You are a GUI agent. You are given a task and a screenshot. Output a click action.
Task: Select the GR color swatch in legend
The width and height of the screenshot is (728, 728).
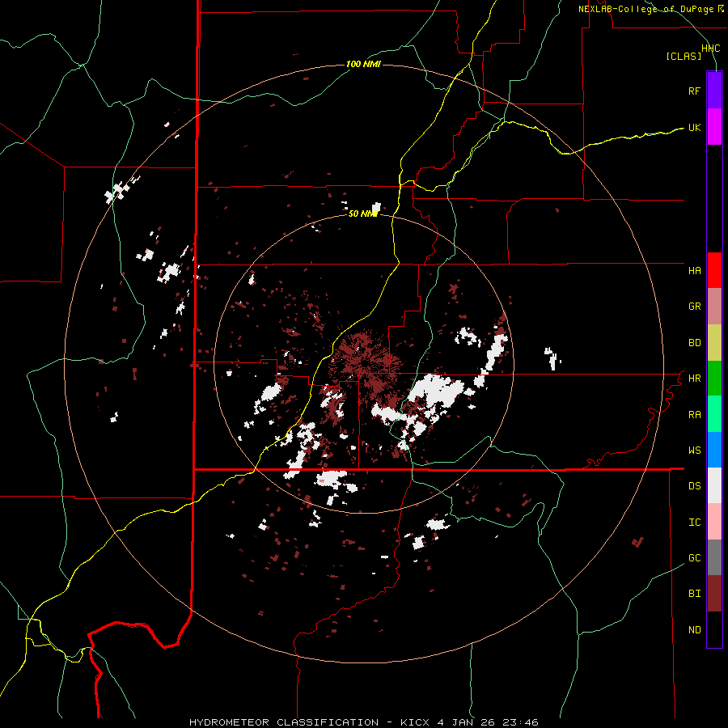tap(714, 307)
